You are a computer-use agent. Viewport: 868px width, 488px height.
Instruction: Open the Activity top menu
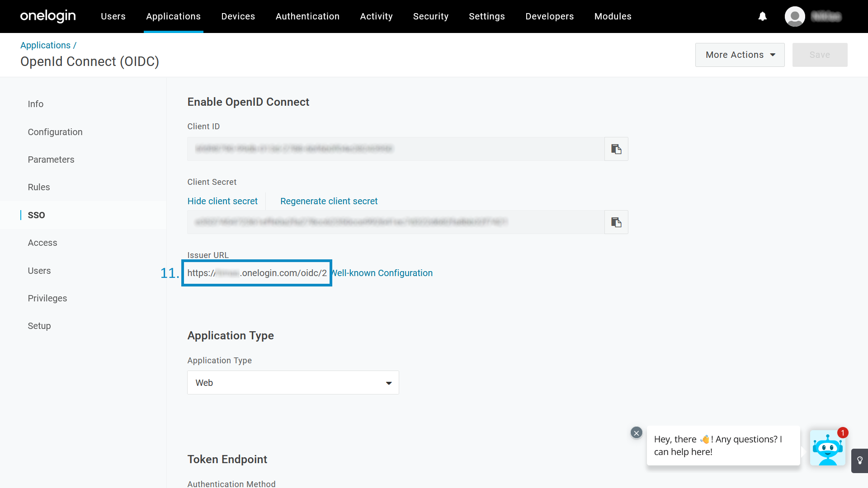tap(376, 16)
